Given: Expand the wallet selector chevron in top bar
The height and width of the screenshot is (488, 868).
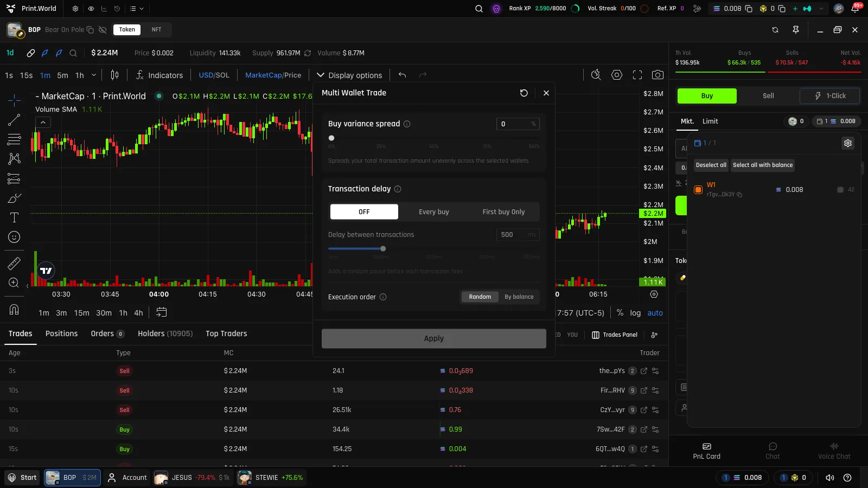Looking at the screenshot, I should click(821, 9).
